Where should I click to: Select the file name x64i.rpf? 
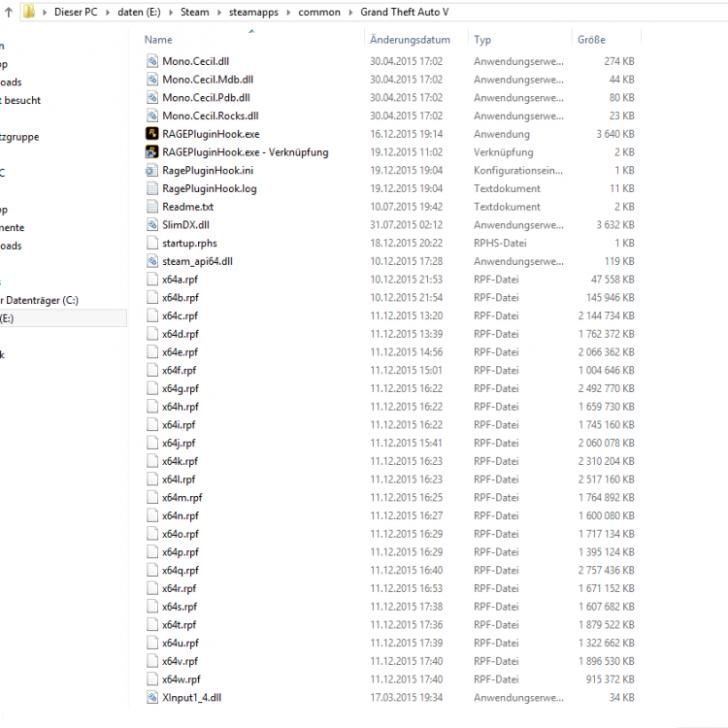(179, 425)
